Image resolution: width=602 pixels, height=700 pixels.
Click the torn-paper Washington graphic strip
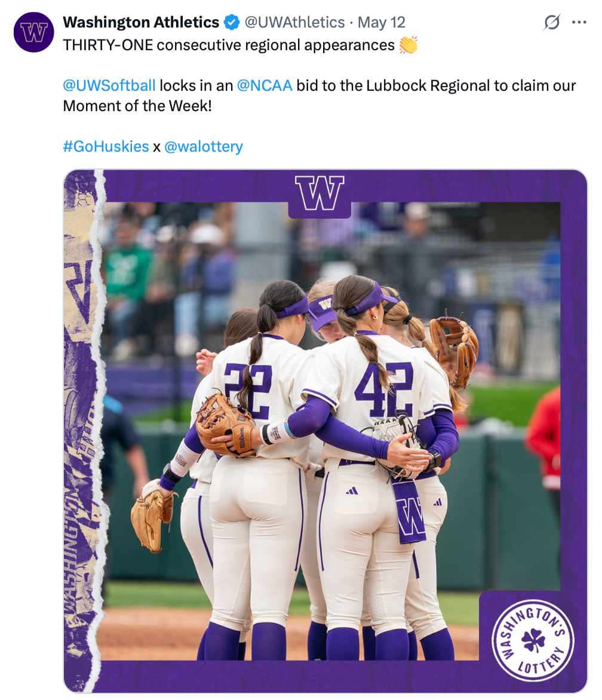coord(84,431)
